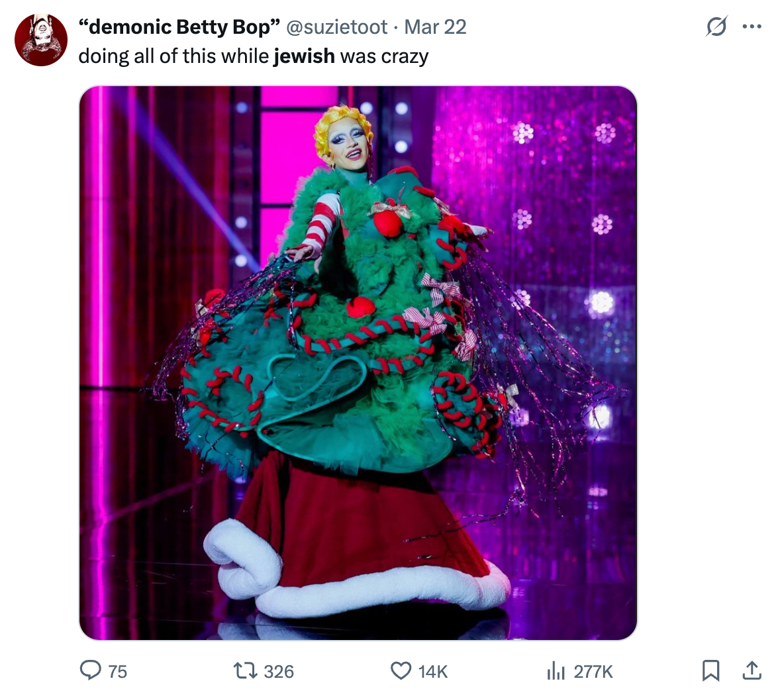The width and height of the screenshot is (784, 697).
Task: Open the three-dot more options menu
Action: [752, 27]
